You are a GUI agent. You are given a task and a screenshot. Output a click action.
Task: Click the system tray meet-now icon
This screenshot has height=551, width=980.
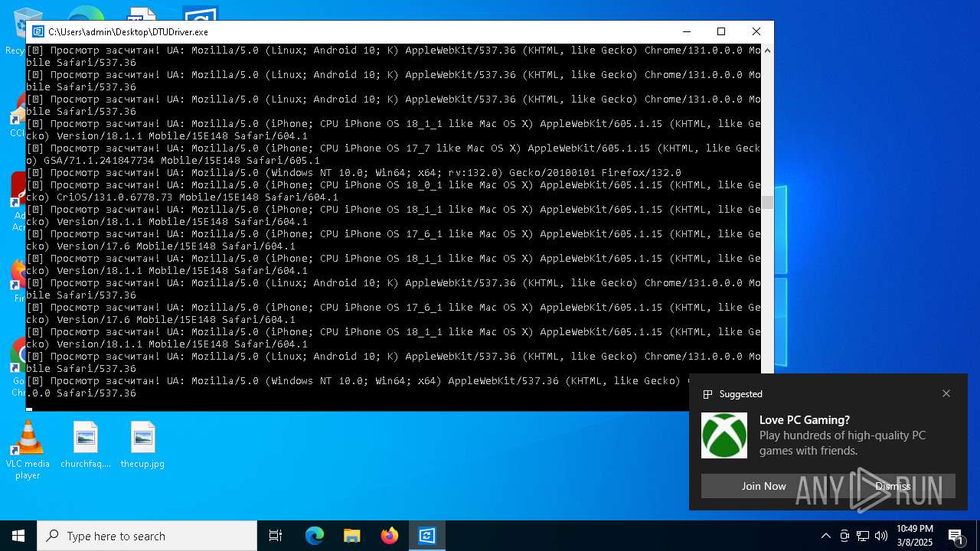coord(844,536)
